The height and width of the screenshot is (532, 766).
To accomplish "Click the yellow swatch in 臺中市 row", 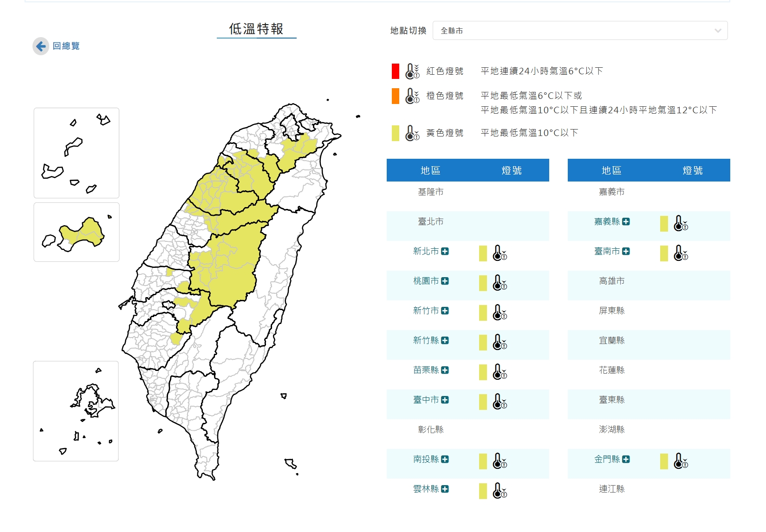I will point(483,402).
